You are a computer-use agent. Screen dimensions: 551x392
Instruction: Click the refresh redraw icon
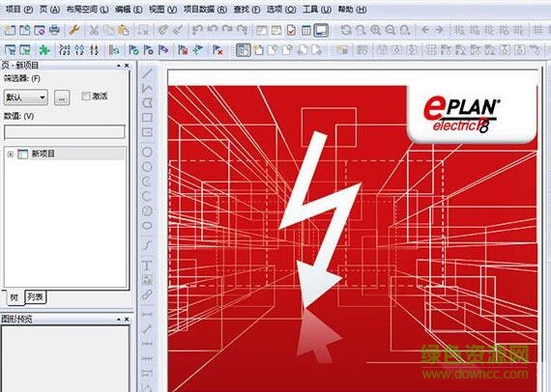346,30
